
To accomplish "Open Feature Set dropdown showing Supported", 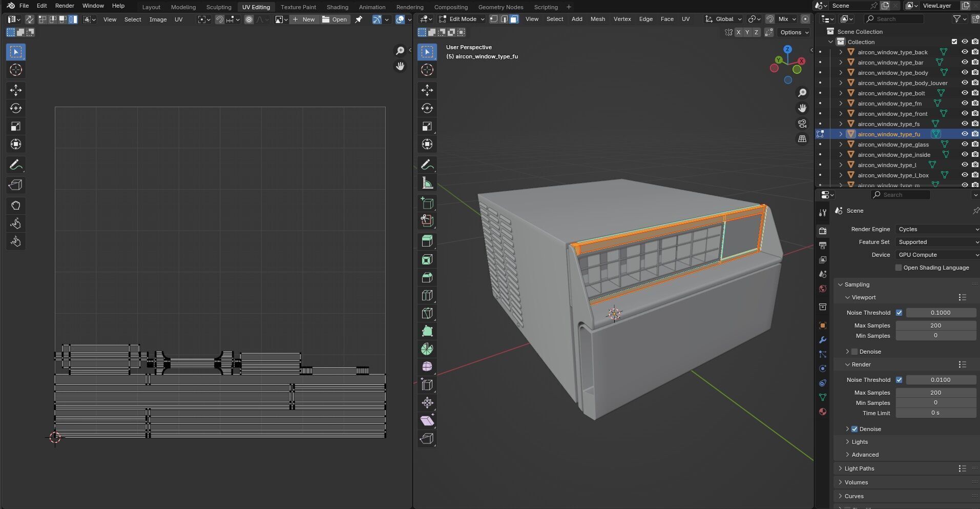I will point(937,242).
